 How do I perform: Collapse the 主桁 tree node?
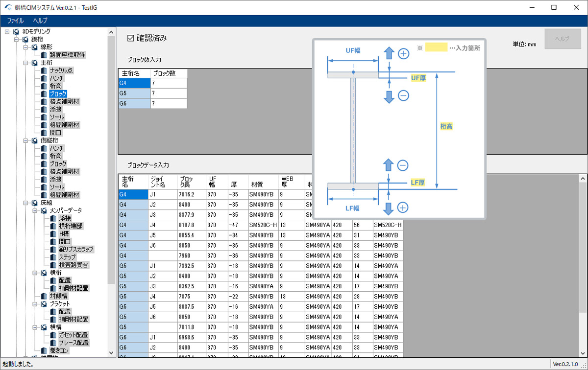tap(25, 63)
